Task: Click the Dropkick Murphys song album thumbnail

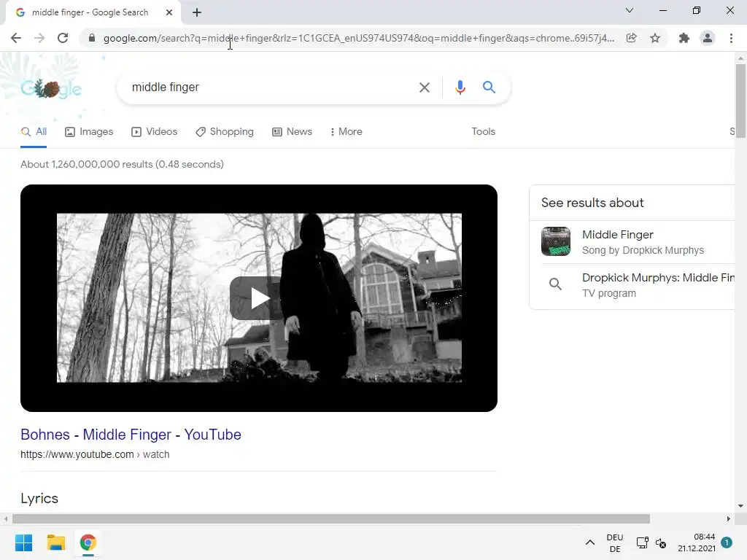Action: 555,241
